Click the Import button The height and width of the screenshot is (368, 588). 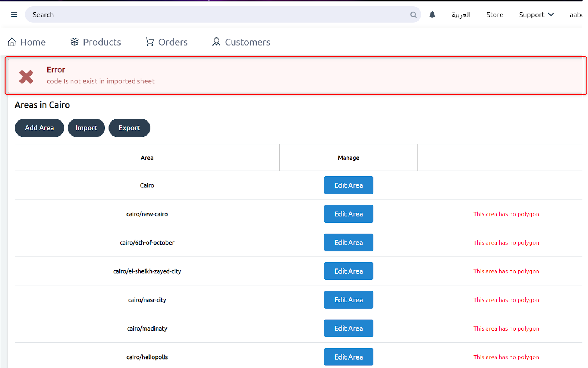pyautogui.click(x=86, y=128)
